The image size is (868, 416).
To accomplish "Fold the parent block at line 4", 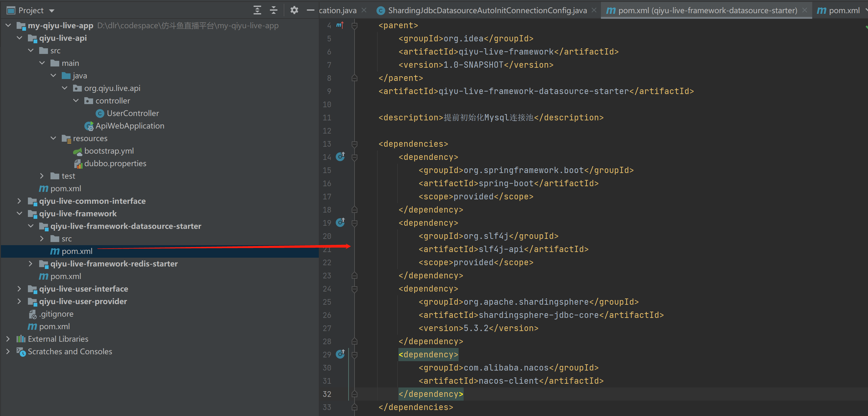I will tap(354, 26).
